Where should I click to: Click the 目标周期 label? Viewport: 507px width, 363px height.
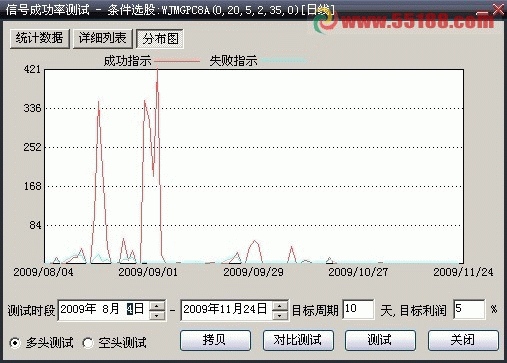click(x=315, y=311)
